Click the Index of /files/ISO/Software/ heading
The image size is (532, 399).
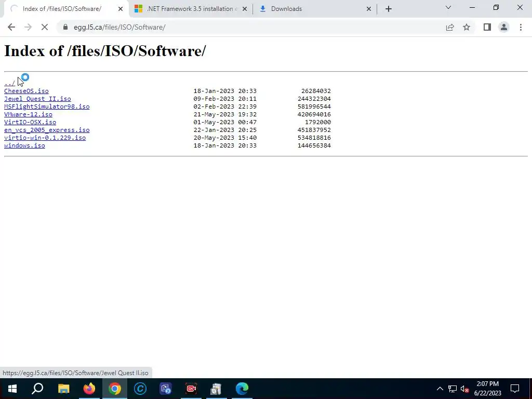click(105, 51)
